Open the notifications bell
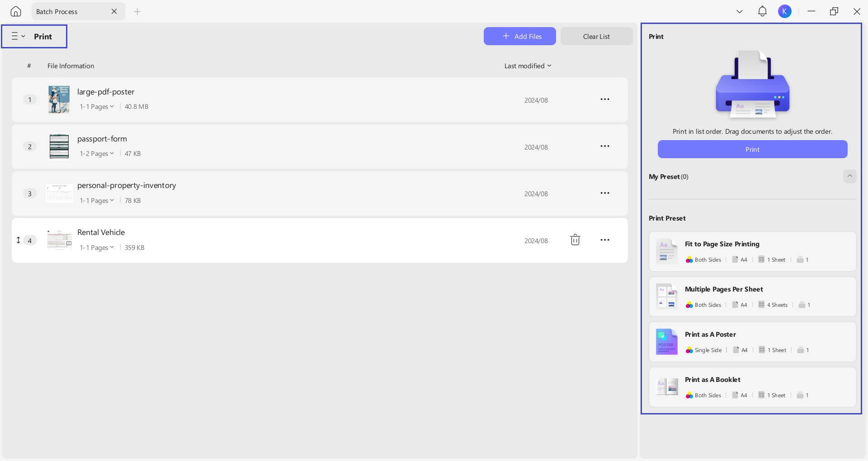This screenshot has width=868, height=461. pyautogui.click(x=762, y=11)
